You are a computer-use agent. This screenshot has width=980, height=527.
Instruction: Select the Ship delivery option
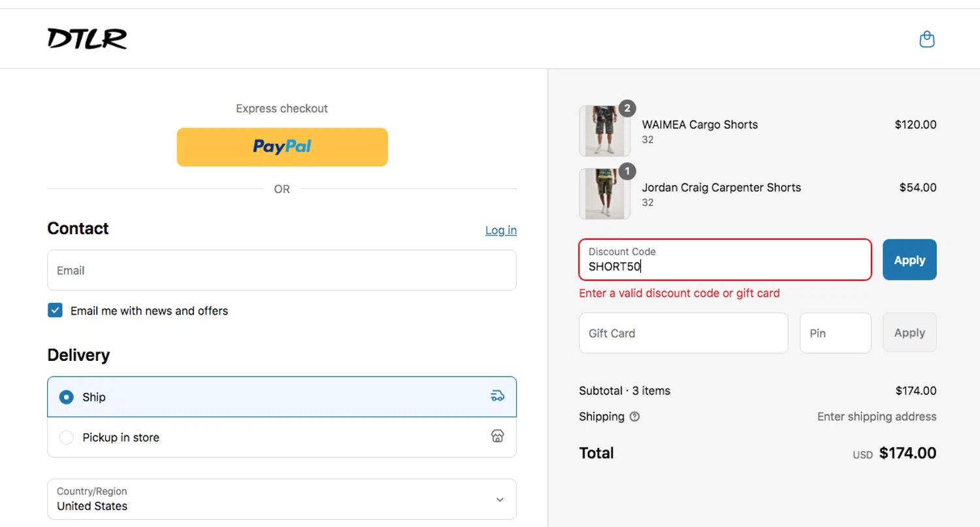pyautogui.click(x=282, y=397)
